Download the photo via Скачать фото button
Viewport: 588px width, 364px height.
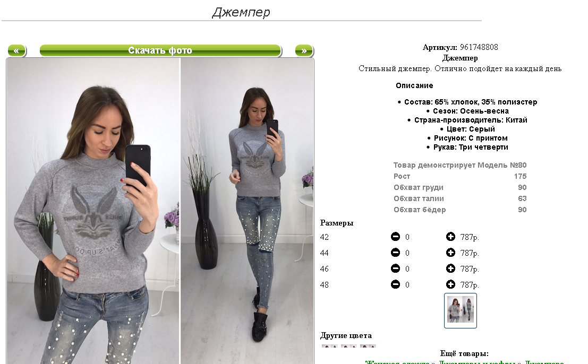(160, 50)
